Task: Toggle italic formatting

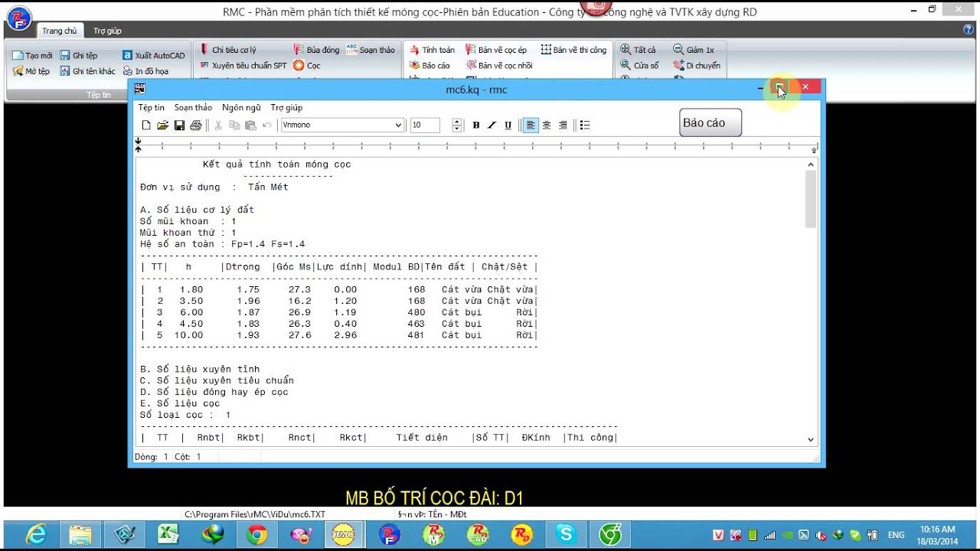Action: pyautogui.click(x=492, y=126)
